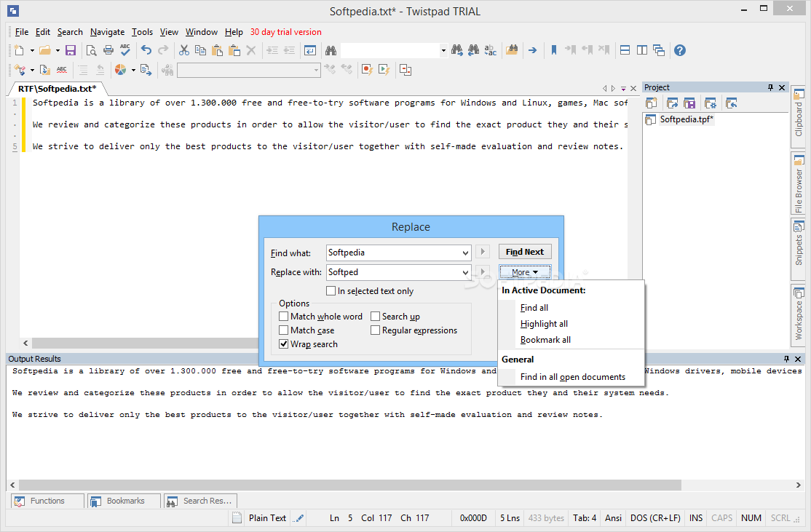Click the cascade windows icon
This screenshot has width=811, height=532.
659,50
